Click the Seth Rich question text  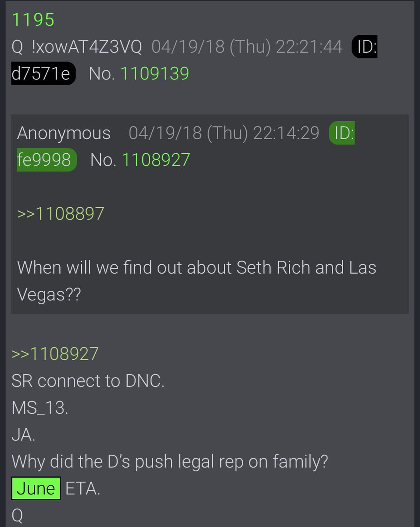coord(197,281)
